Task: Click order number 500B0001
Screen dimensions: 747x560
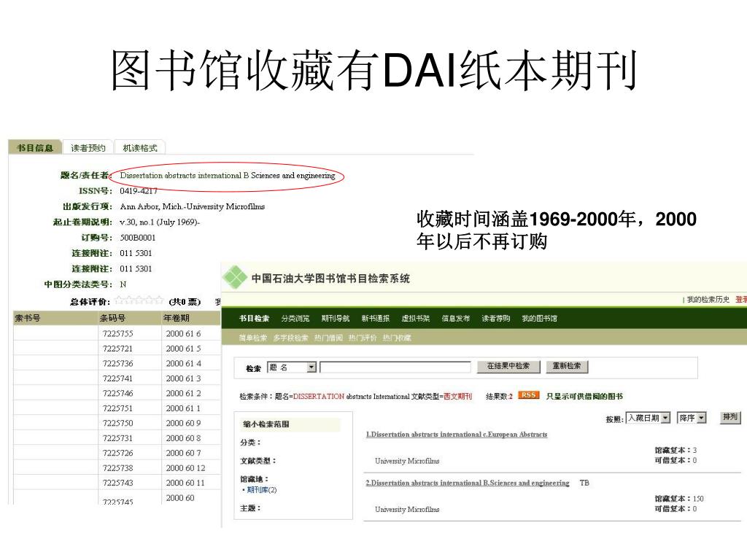Action: (138, 237)
